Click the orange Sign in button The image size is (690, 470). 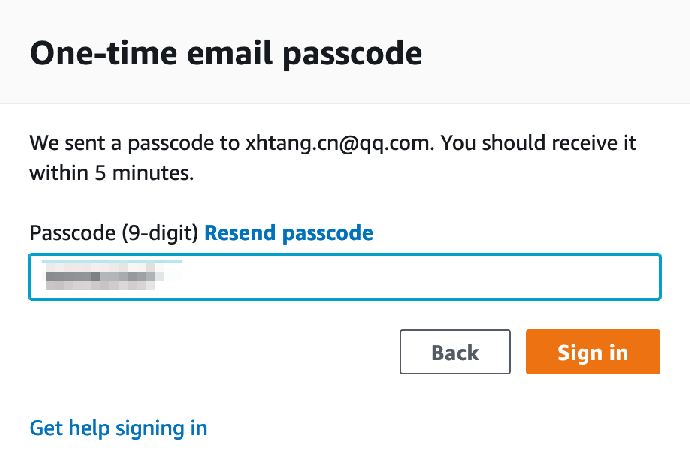point(592,352)
